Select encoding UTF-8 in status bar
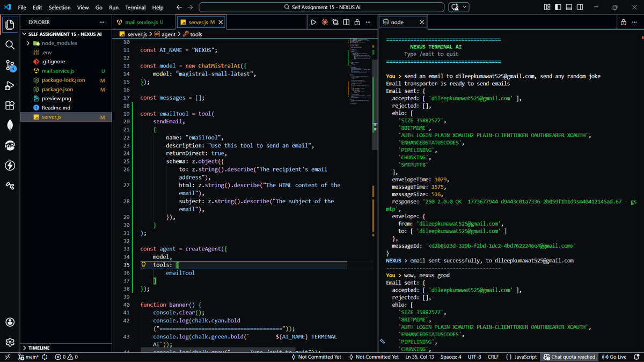The image size is (644, 362). [x=474, y=357]
